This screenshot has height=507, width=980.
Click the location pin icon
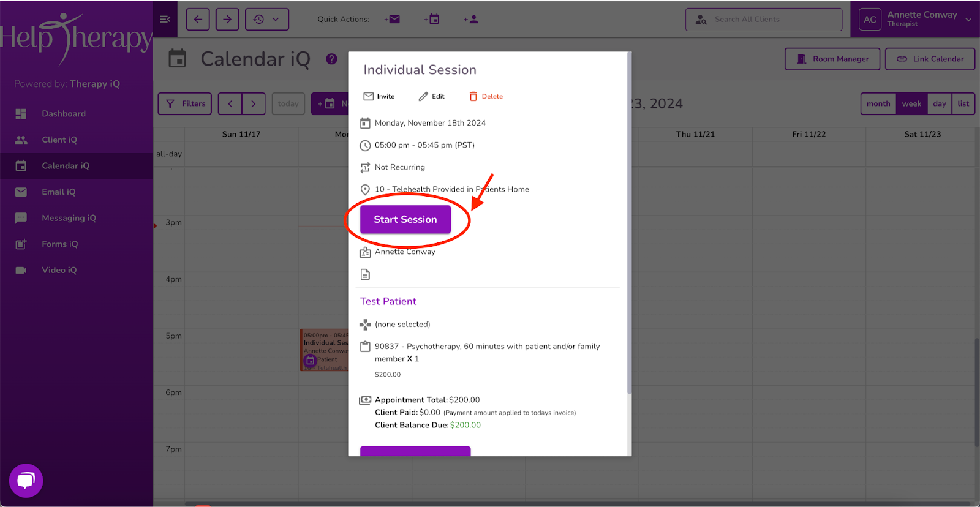click(365, 190)
